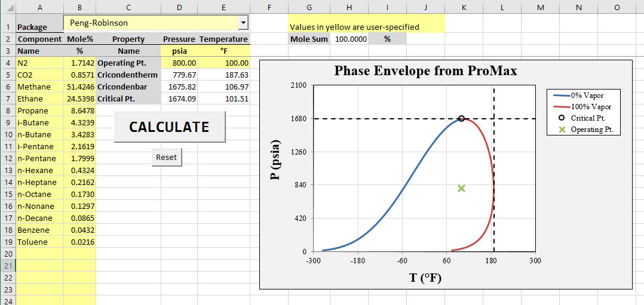This screenshot has height=305, width=644.
Task: Select the n-Decane component name cell
Action: pos(40,218)
